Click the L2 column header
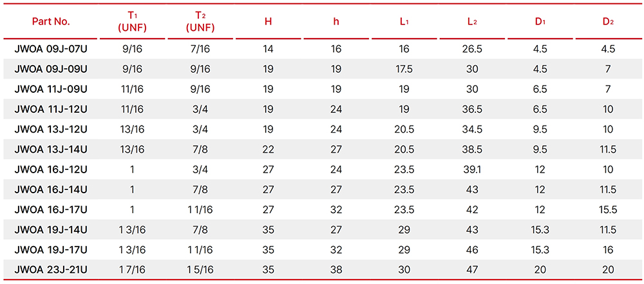 (x=472, y=22)
